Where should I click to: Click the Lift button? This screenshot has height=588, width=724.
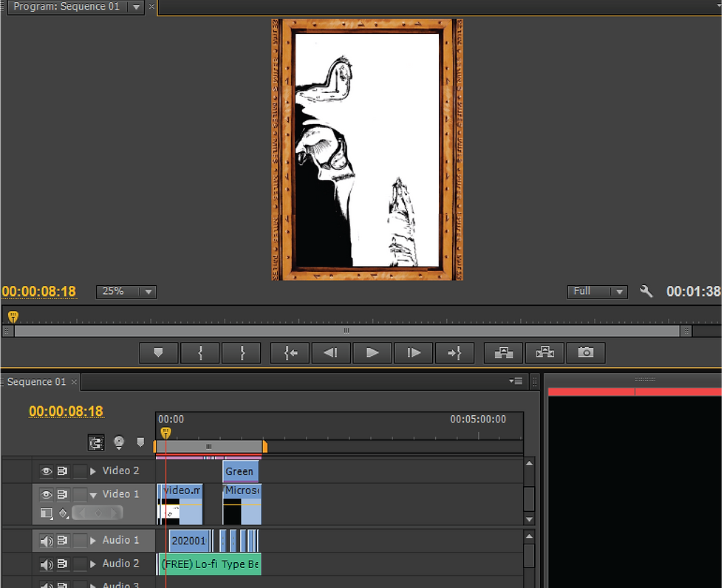(503, 352)
